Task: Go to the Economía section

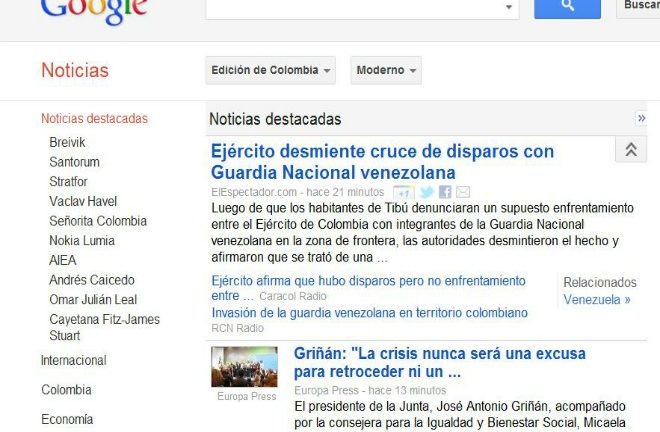Action: [x=67, y=419]
